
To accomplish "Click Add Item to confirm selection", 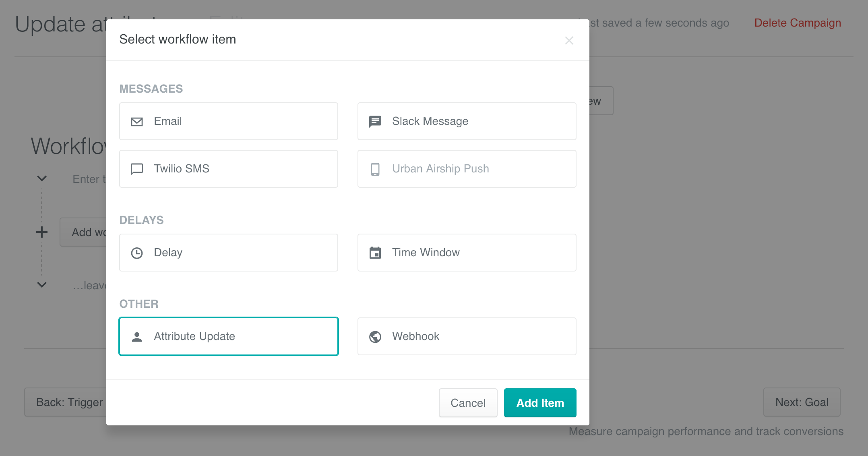I will [540, 402].
